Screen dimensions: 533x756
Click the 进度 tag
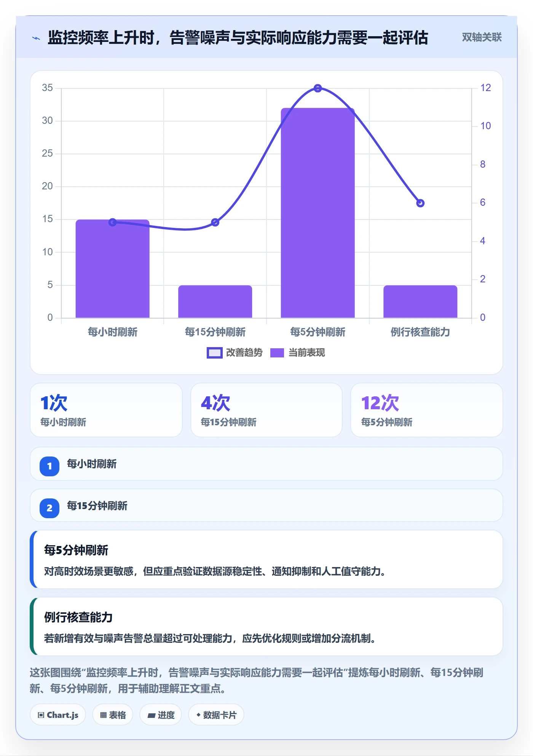point(161,715)
